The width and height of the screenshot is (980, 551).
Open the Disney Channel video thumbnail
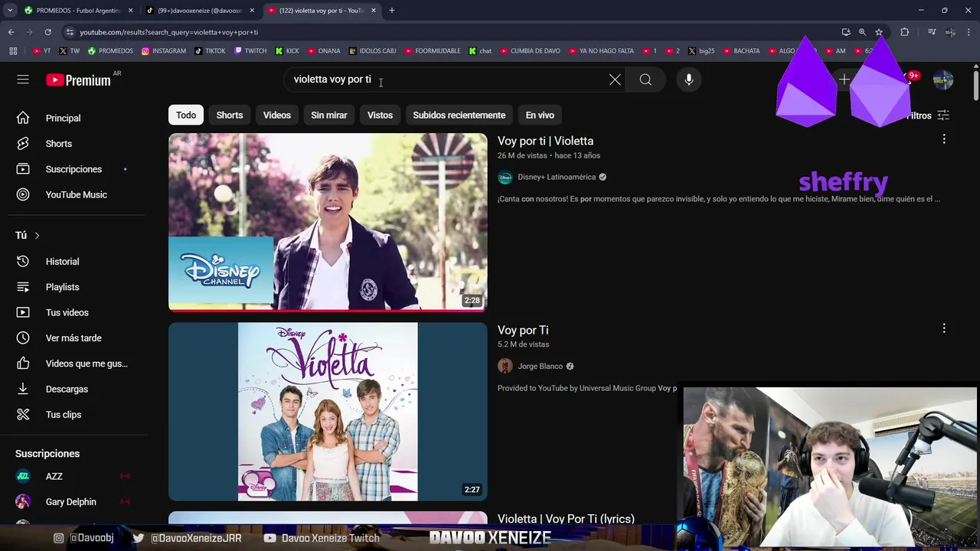tap(328, 222)
